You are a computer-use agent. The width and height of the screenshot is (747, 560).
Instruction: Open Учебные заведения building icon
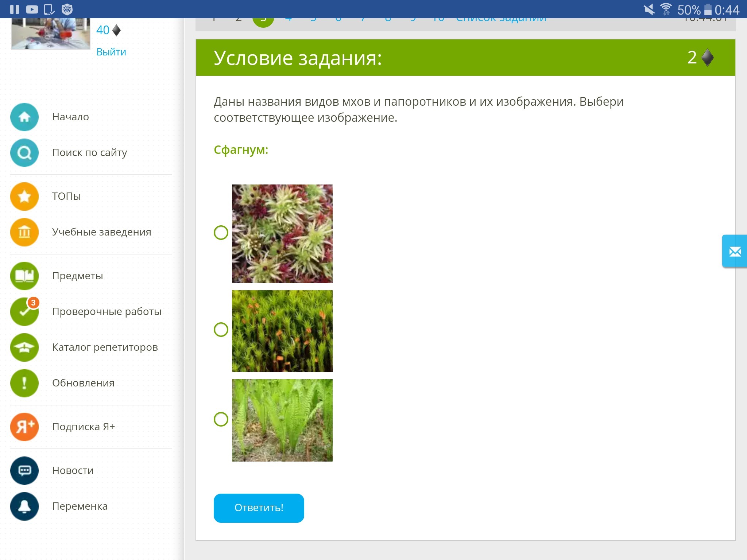pyautogui.click(x=24, y=232)
